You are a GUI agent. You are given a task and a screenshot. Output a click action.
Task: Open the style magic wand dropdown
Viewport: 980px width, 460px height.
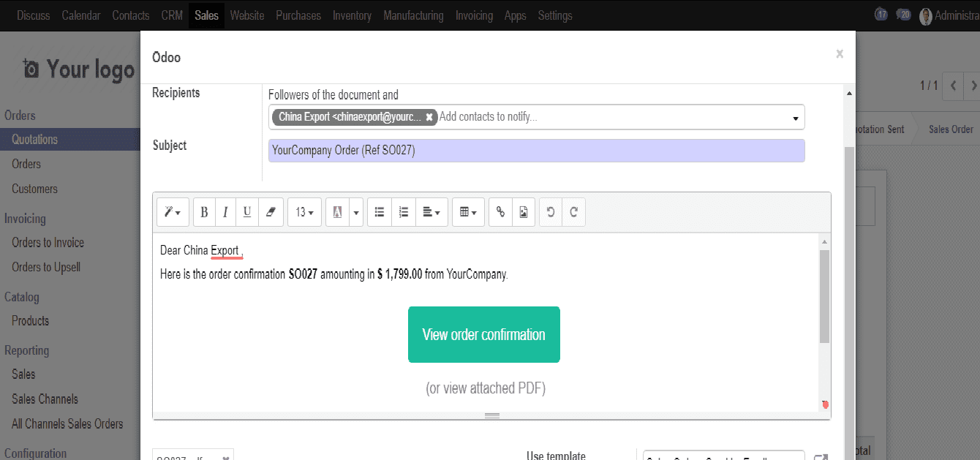click(173, 212)
